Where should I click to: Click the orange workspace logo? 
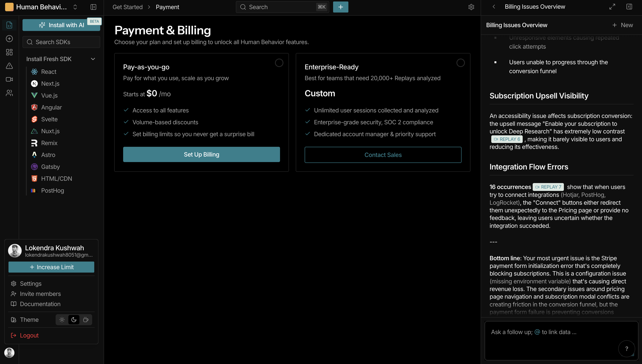(x=9, y=7)
